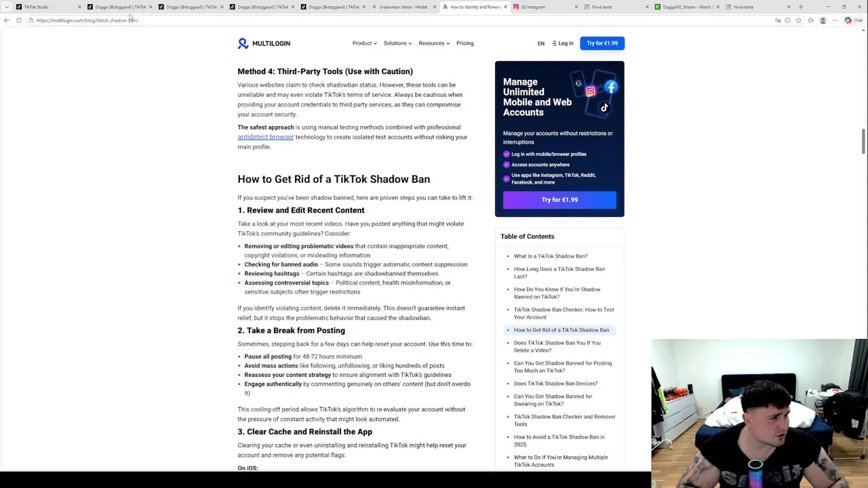Expand the Resources menu

pos(434,43)
